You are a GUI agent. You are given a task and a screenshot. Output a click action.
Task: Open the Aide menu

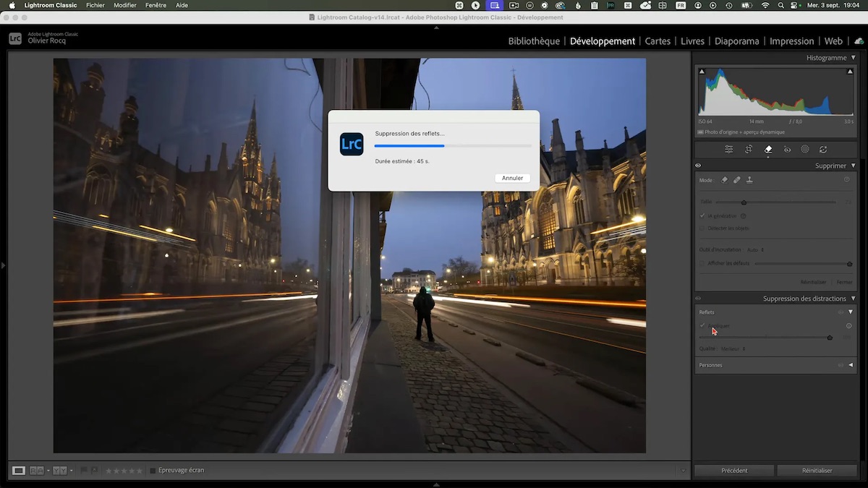coord(182,5)
